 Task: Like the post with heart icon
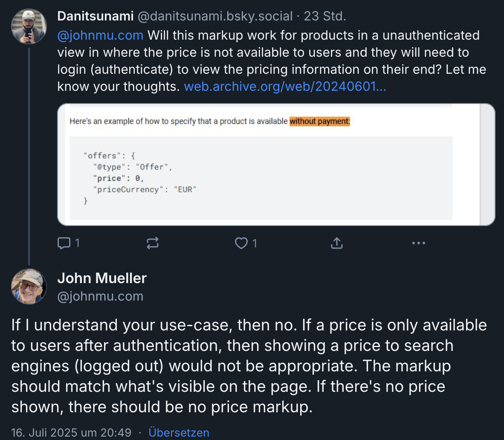tap(241, 243)
